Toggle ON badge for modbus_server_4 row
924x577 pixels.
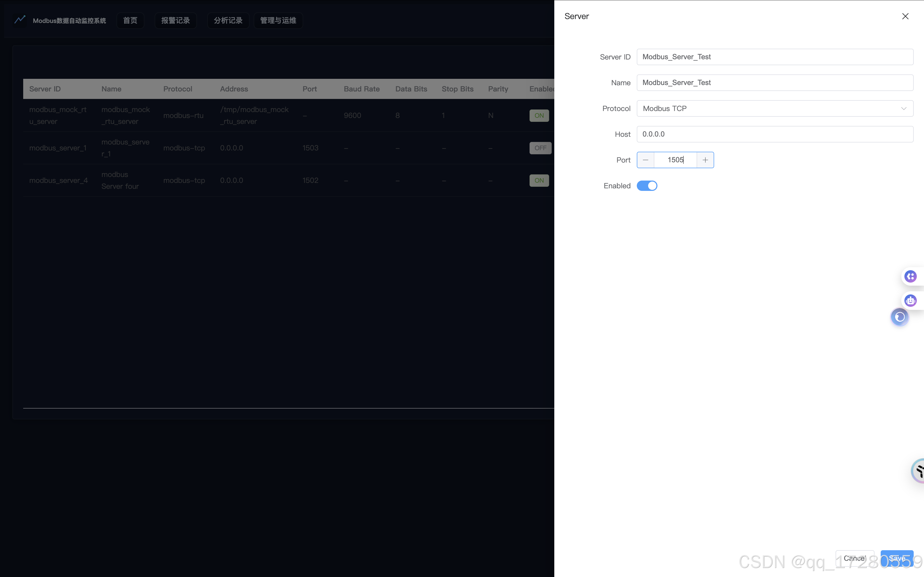[x=539, y=181]
